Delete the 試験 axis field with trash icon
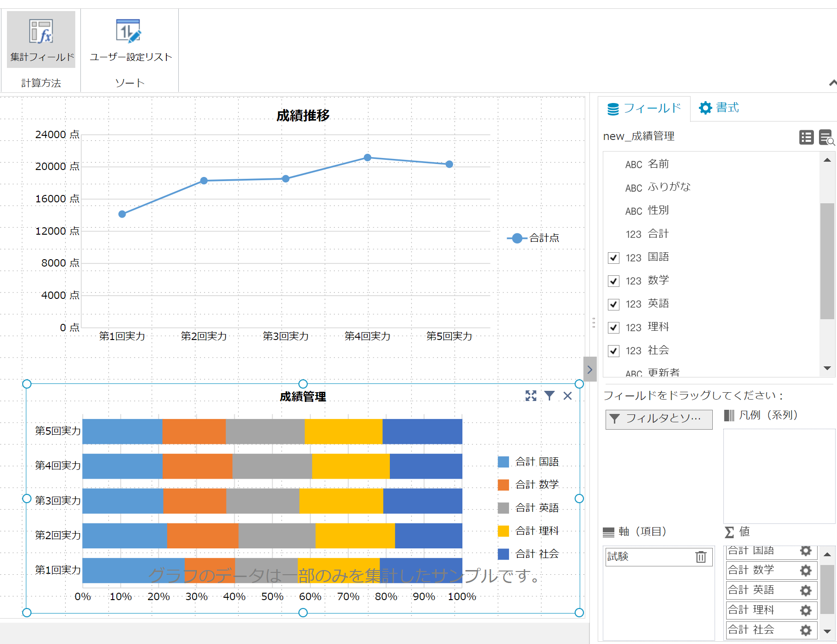 (x=701, y=557)
